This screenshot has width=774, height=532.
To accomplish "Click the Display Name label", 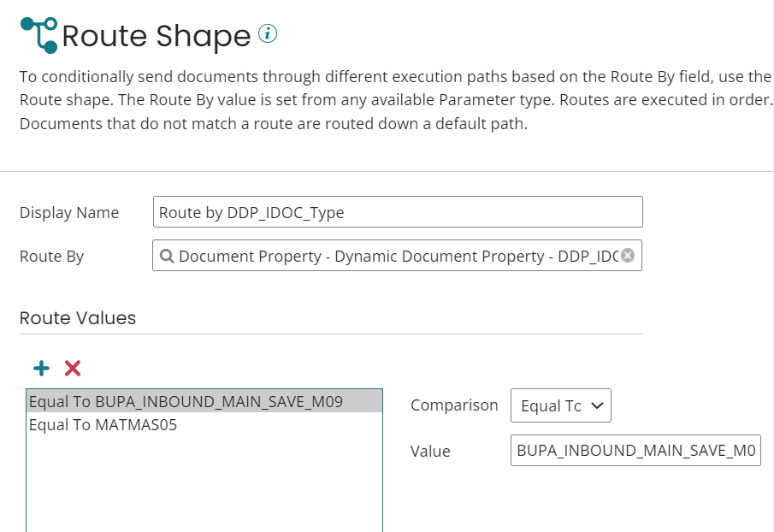I will (x=69, y=212).
